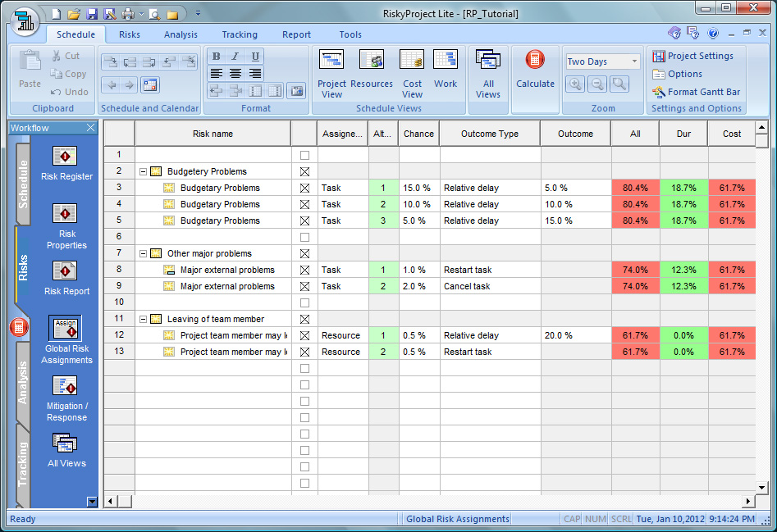Open quick access toolbar customize arrow
This screenshot has width=777, height=532.
point(198,14)
